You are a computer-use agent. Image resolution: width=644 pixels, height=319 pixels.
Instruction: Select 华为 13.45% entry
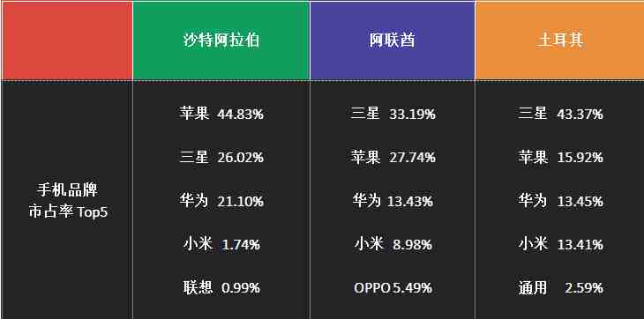tap(560, 201)
